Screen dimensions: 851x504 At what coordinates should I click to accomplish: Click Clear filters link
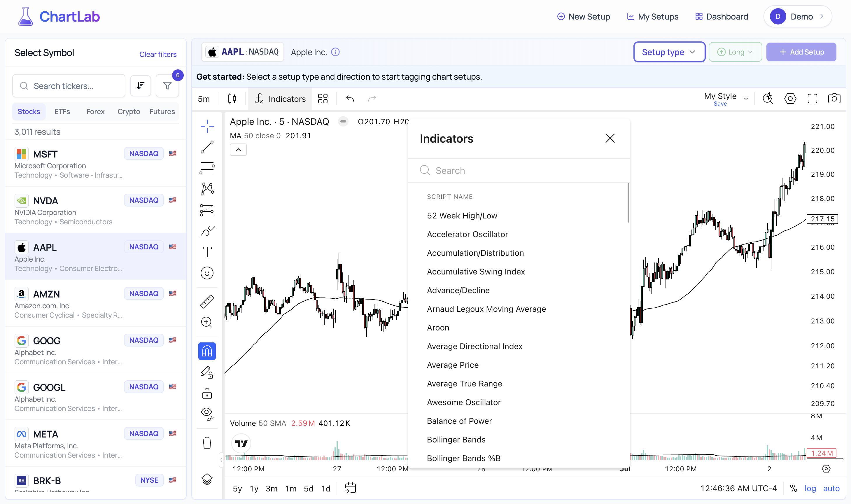(158, 54)
